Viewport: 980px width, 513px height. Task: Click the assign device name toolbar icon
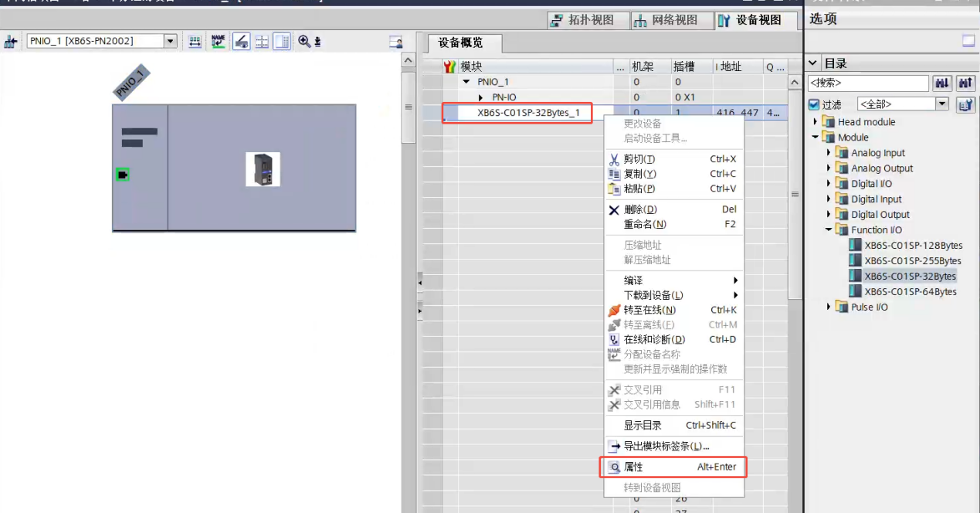tap(219, 42)
